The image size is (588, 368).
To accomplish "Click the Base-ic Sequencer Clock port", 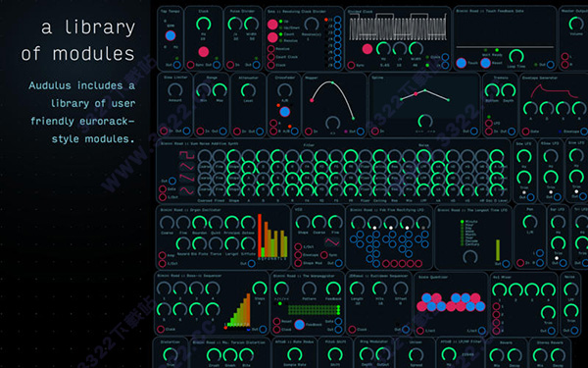I will (x=161, y=330).
